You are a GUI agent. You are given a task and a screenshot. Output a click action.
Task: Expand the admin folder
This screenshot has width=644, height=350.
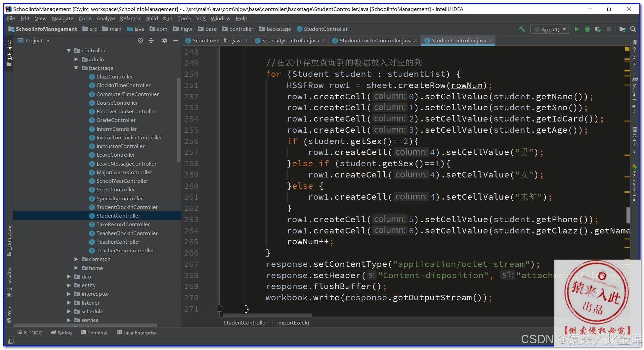click(76, 59)
